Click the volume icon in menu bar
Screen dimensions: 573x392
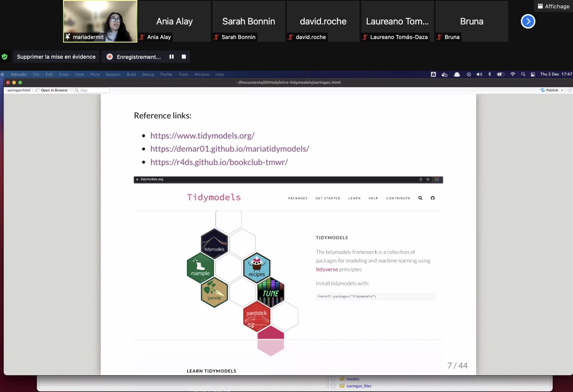click(479, 74)
